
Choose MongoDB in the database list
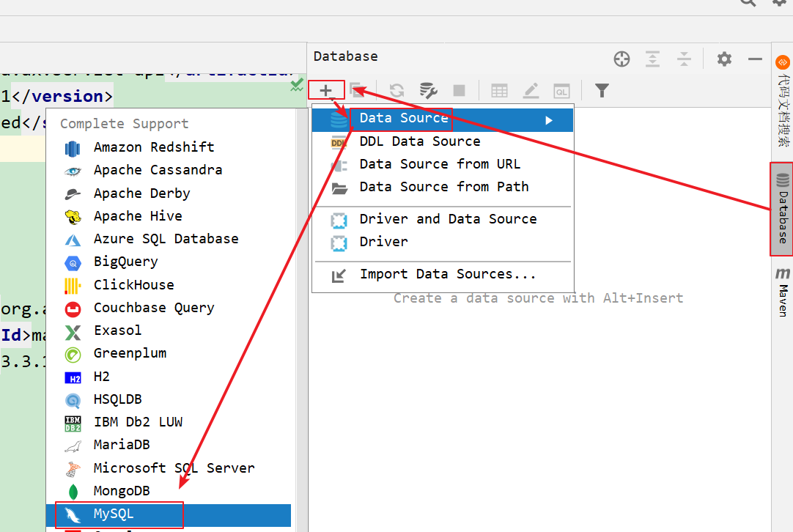(x=121, y=490)
